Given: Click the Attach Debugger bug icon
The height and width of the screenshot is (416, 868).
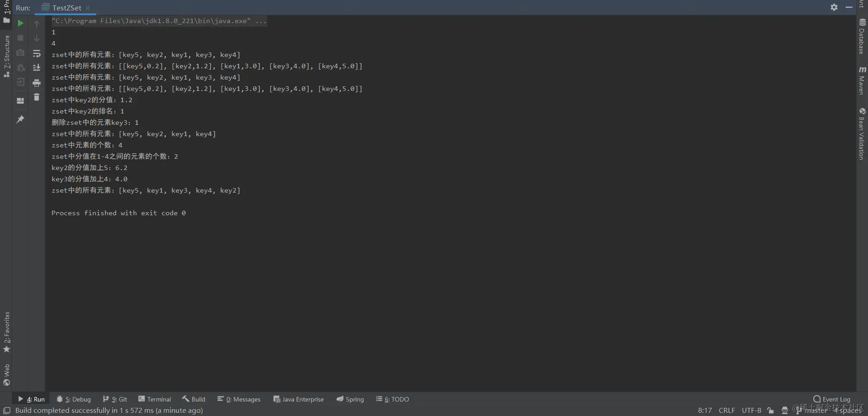Looking at the screenshot, I should (20, 68).
